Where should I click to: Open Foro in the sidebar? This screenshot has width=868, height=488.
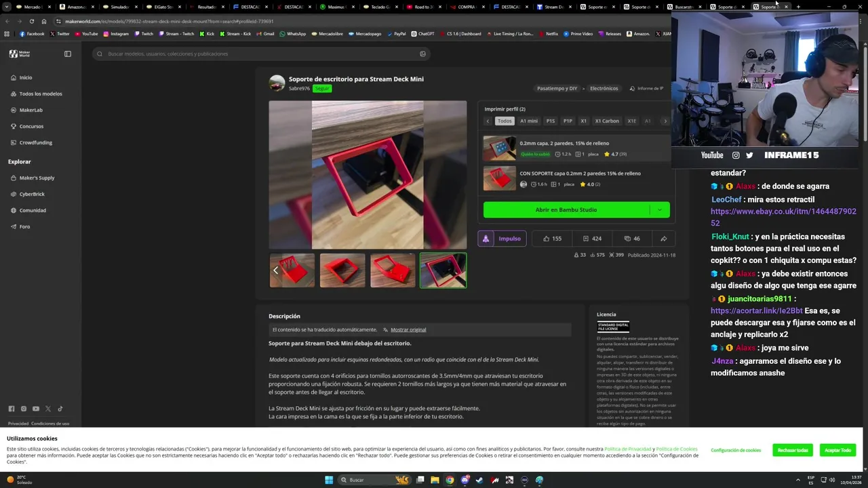[20, 226]
